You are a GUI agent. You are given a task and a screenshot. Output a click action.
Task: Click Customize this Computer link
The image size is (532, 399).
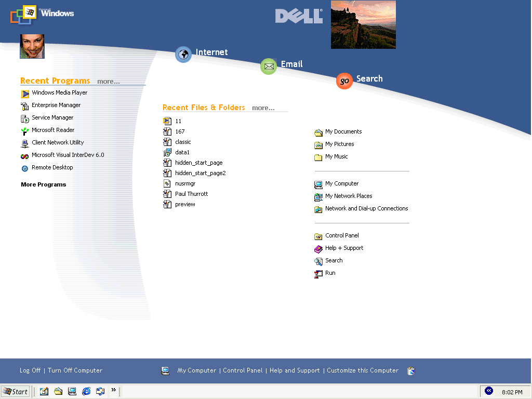362,370
